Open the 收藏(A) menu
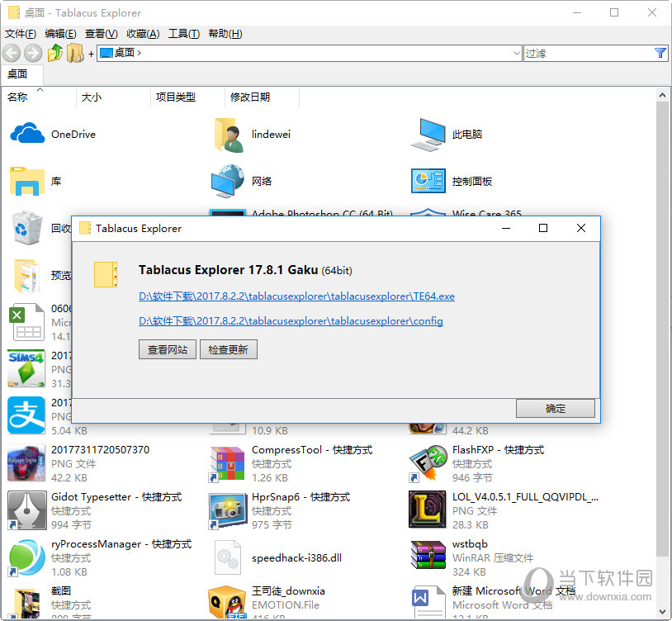672x621 pixels. pyautogui.click(x=143, y=34)
